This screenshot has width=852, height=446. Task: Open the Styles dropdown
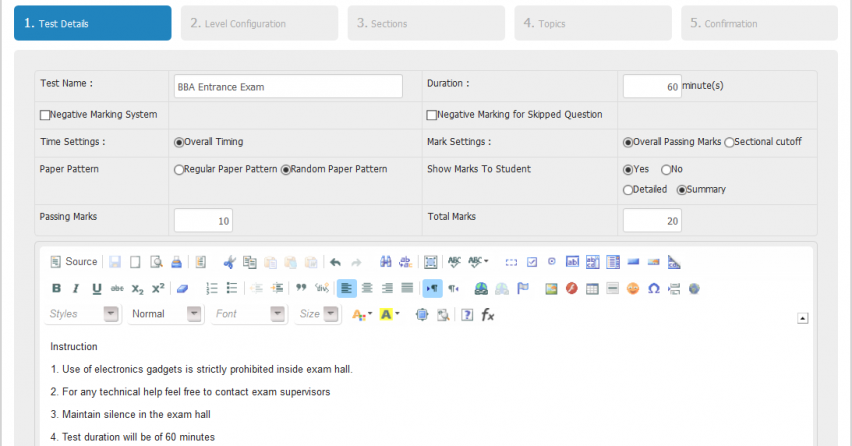[82, 314]
